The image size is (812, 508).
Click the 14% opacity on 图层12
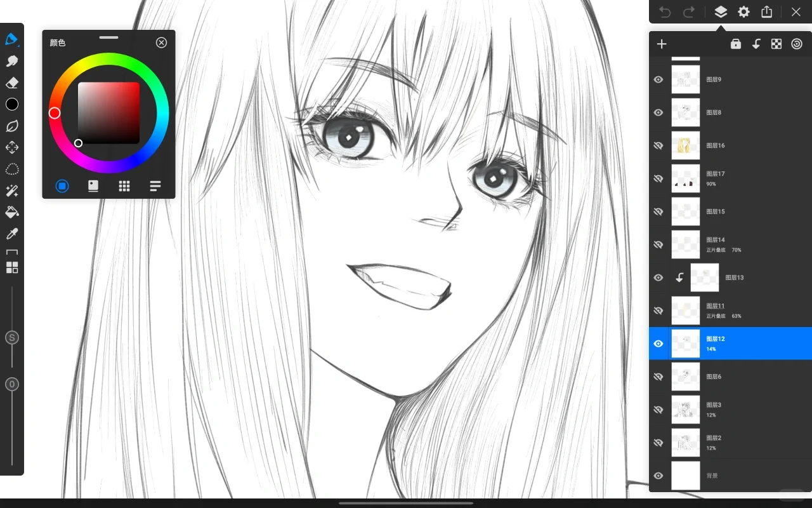711,349
